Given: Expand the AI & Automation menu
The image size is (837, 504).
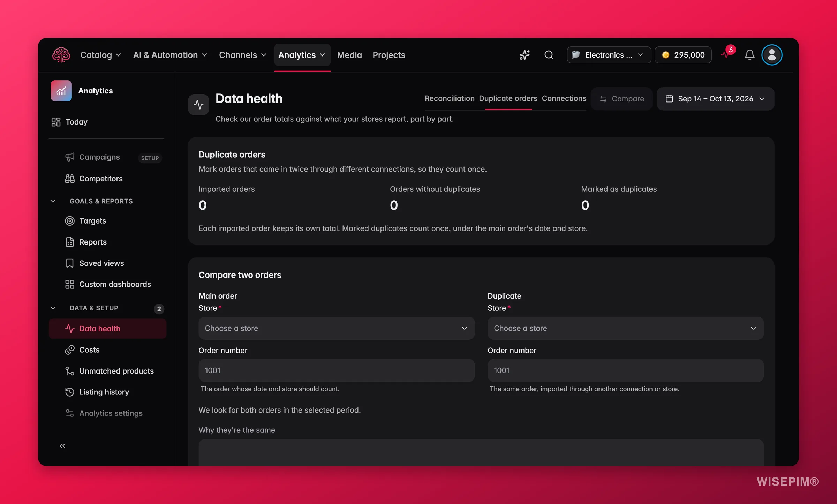Looking at the screenshot, I should 170,55.
